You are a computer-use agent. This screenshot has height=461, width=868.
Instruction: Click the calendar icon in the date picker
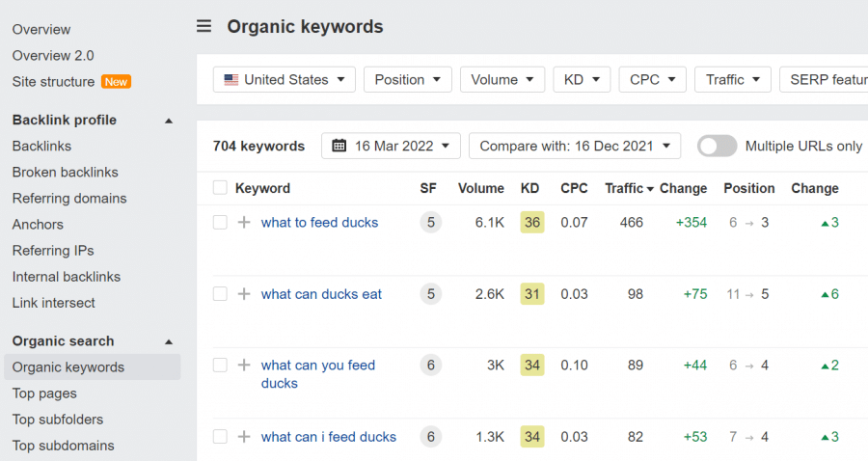coord(339,146)
